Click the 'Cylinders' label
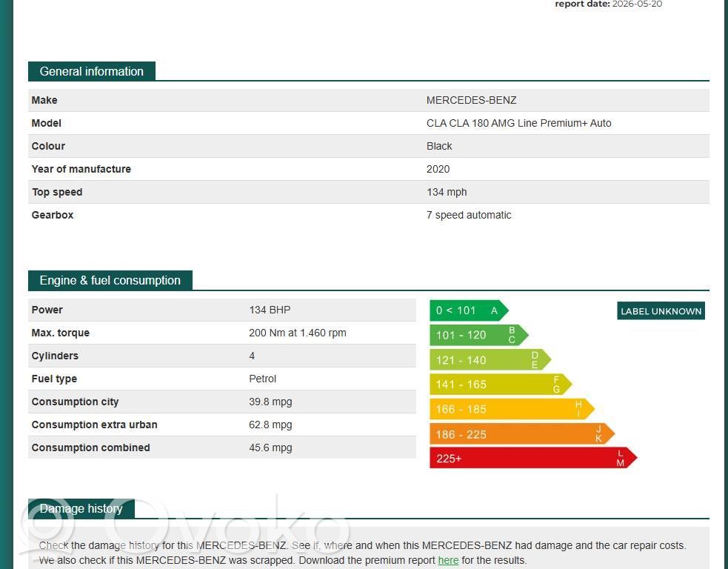 tap(55, 356)
